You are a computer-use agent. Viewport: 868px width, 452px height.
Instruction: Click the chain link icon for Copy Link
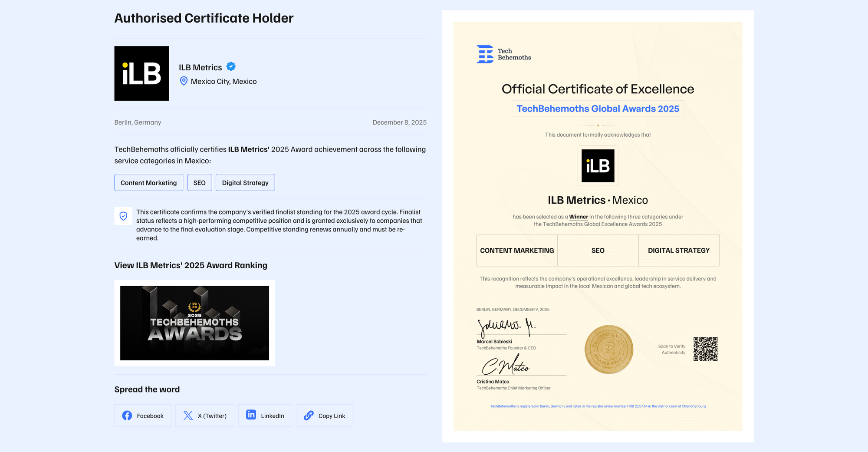coord(309,416)
